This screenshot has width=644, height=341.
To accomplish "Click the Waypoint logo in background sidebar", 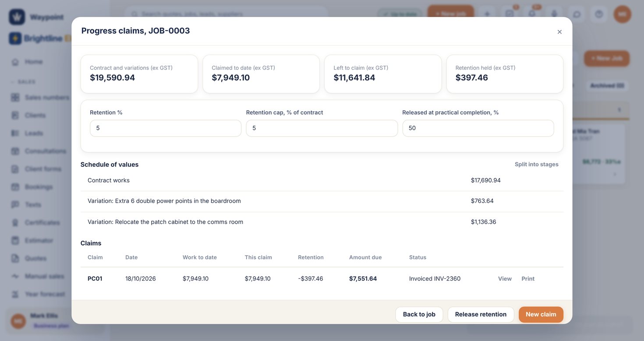I will pyautogui.click(x=17, y=17).
